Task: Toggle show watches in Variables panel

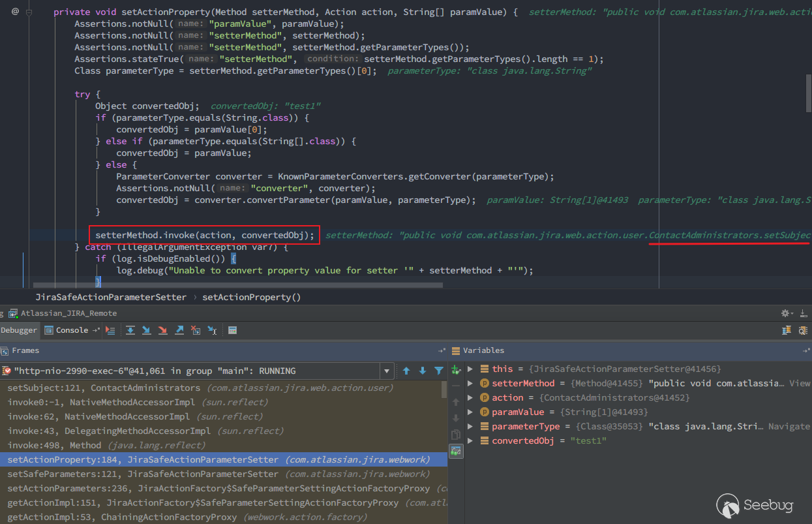Action: coord(456,450)
